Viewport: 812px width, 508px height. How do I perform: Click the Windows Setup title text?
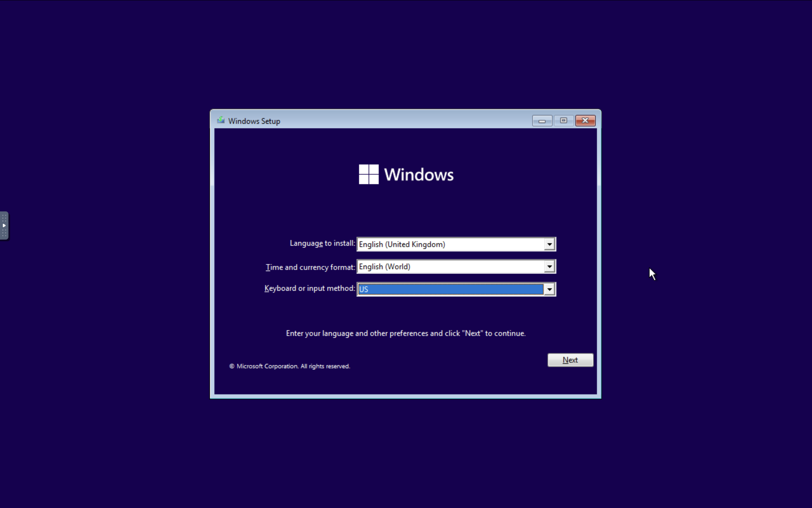point(254,121)
